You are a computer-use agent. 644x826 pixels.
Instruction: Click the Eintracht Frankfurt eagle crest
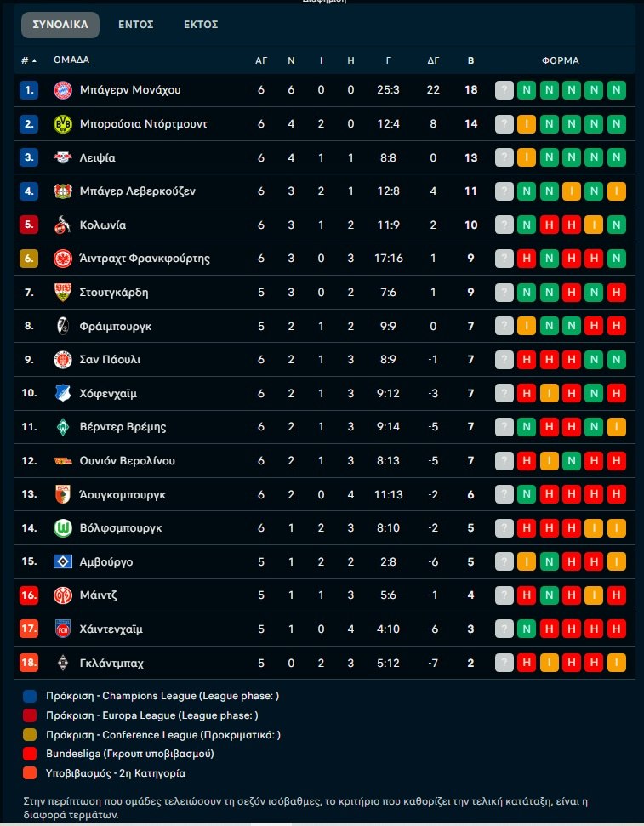63,259
